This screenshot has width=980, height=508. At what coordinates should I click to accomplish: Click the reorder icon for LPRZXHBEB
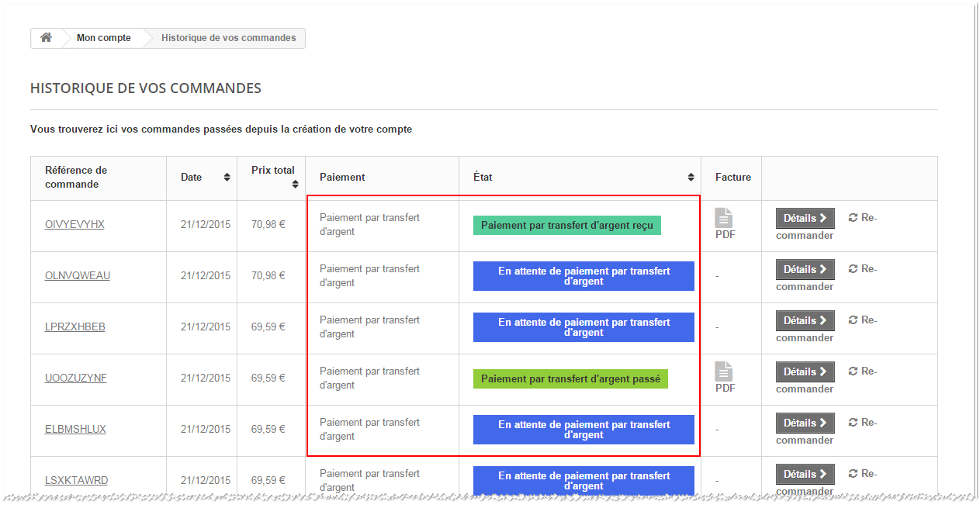coord(853,320)
